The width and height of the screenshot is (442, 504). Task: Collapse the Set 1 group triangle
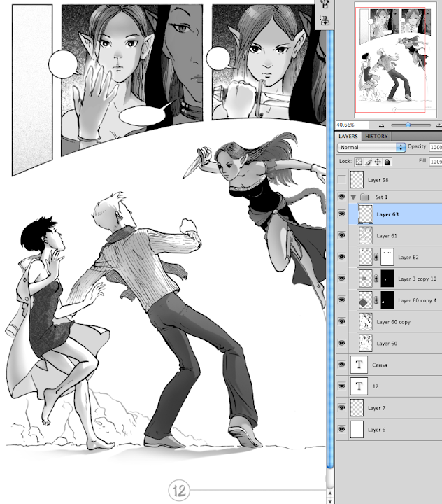point(354,197)
